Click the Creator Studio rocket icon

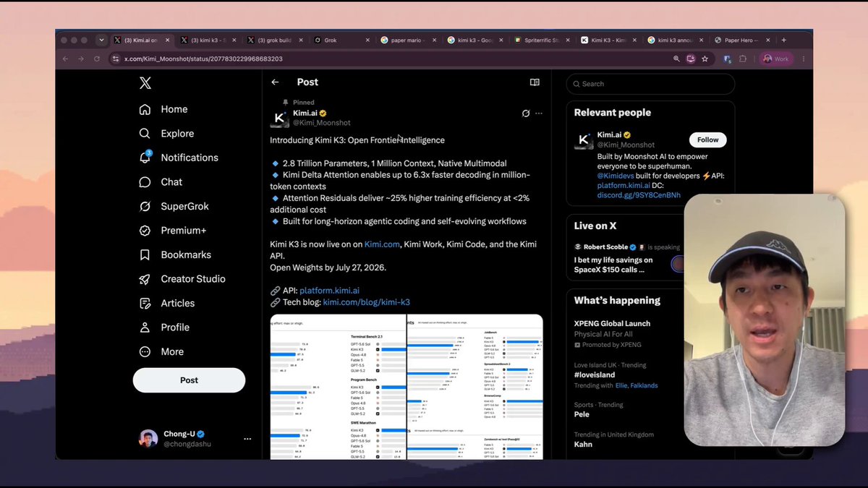[x=145, y=279]
